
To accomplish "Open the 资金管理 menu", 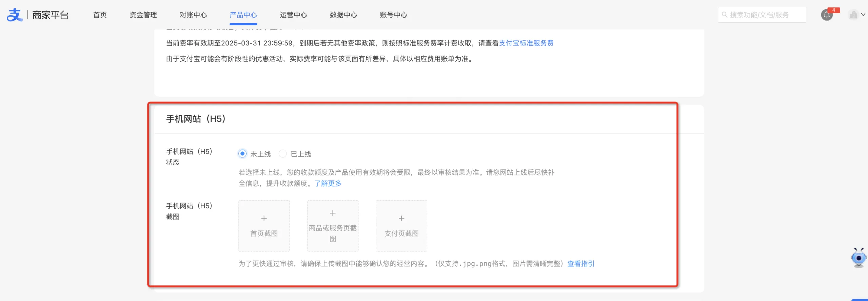I will [x=143, y=15].
